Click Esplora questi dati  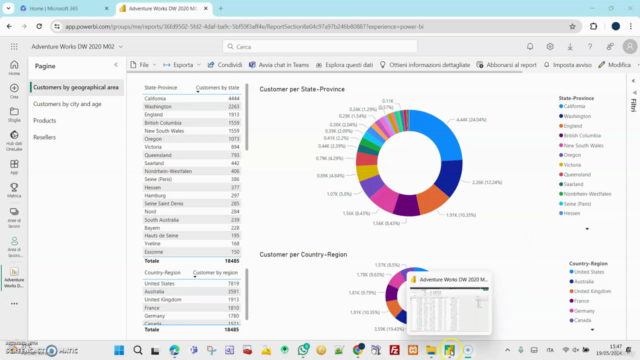click(x=344, y=65)
